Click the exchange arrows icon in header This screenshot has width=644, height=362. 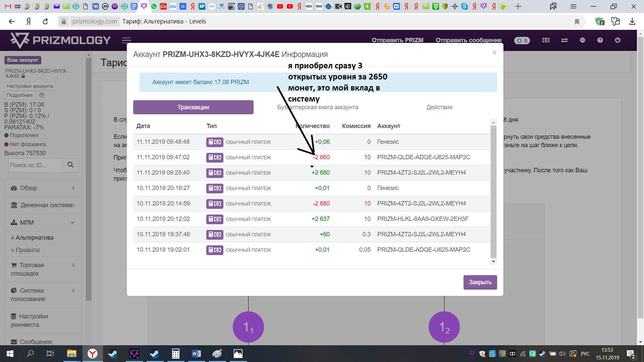coord(565,40)
